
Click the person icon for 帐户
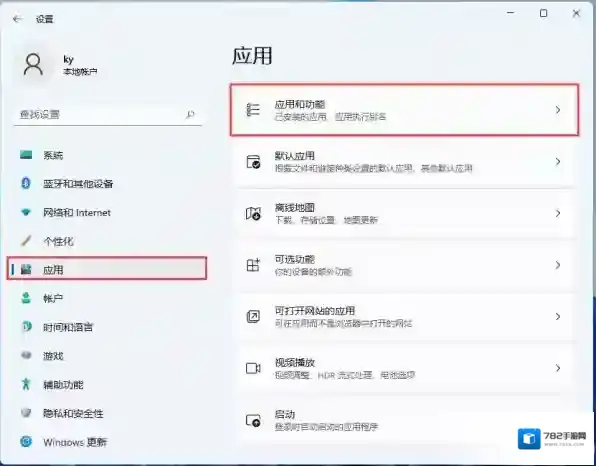pyautogui.click(x=26, y=298)
